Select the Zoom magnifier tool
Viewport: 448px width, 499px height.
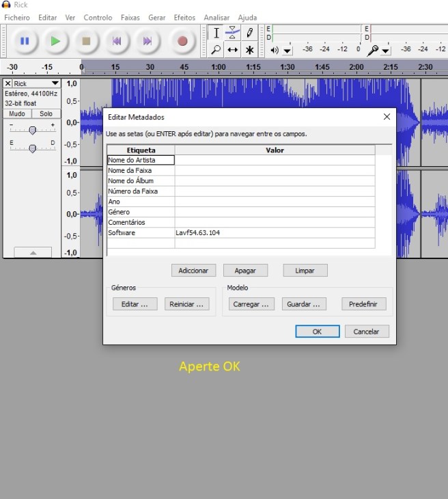216,50
